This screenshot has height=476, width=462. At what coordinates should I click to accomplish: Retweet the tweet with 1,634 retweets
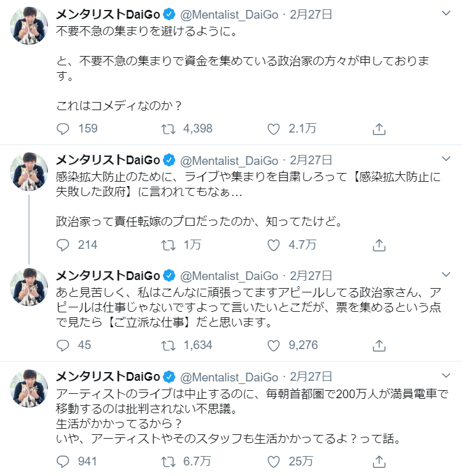click(168, 345)
